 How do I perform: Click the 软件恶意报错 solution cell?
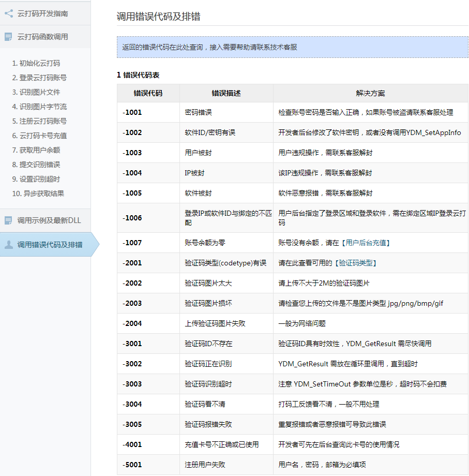click(x=371, y=193)
